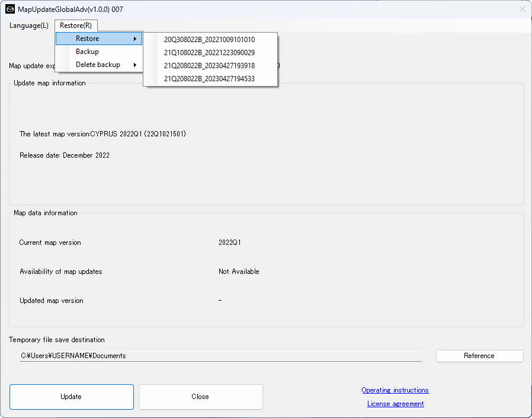Expand the Delete backup submenu

98,65
